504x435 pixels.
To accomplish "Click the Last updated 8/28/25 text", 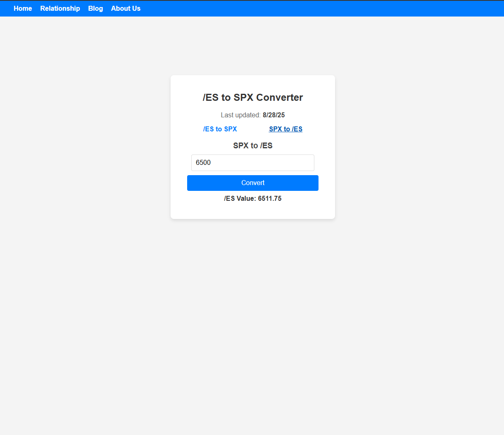I will [253, 115].
